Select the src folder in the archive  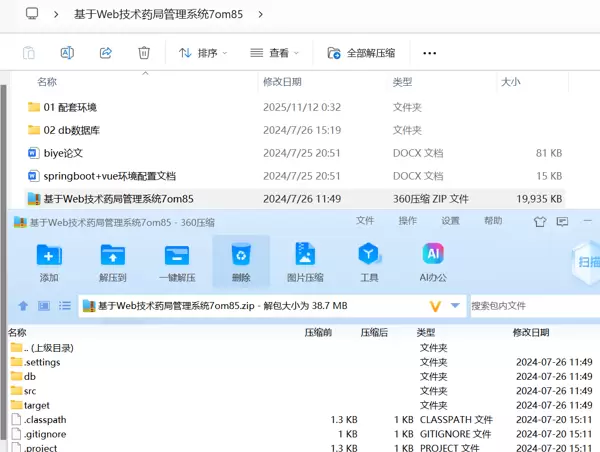click(x=30, y=391)
